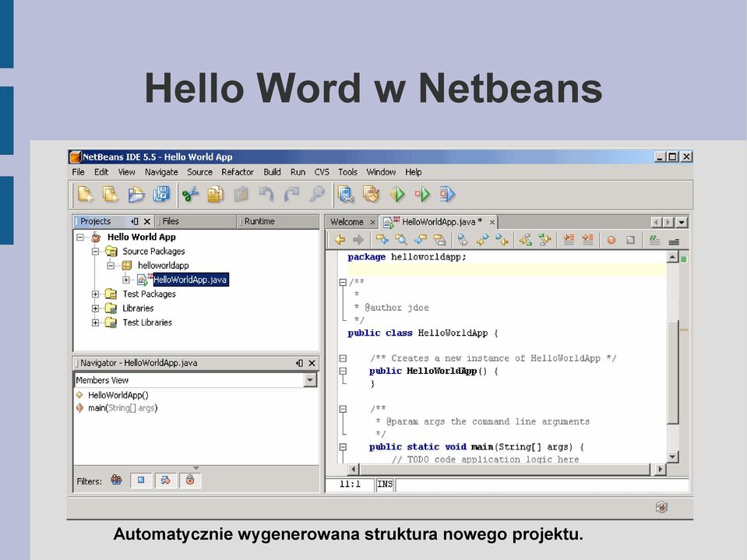The height and width of the screenshot is (560, 747).
Task: Click the New Project toolbar icon
Action: pyautogui.click(x=111, y=194)
